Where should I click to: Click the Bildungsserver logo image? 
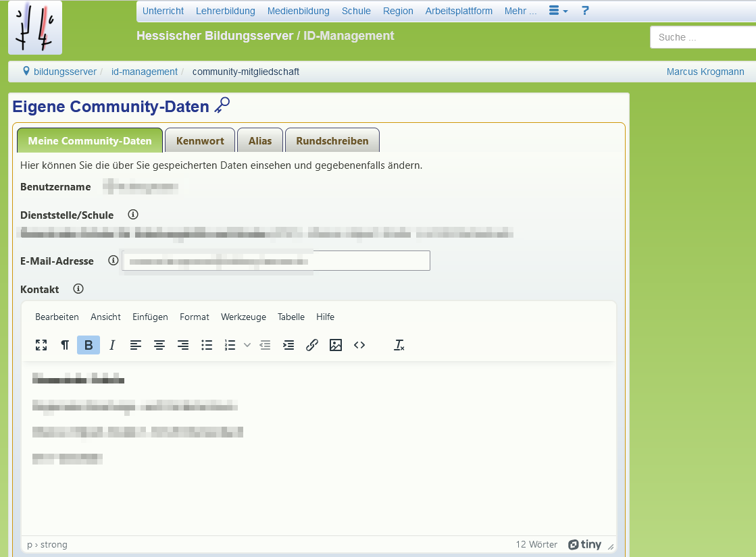tap(35, 28)
